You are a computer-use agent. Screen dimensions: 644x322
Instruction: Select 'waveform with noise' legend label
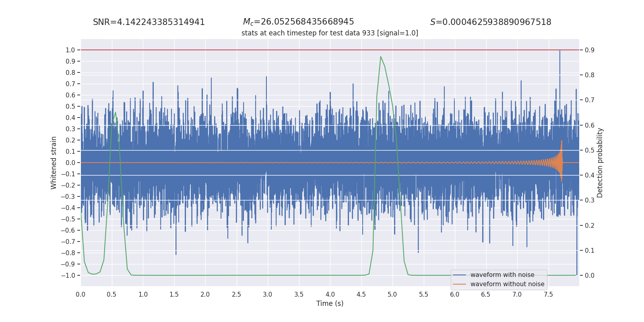click(x=502, y=275)
